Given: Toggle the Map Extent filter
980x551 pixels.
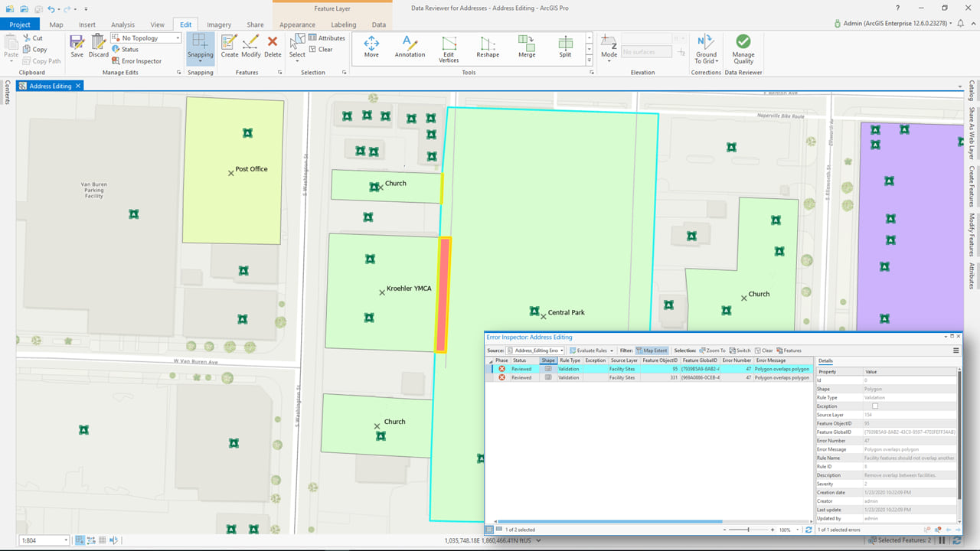Looking at the screenshot, I should click(652, 350).
